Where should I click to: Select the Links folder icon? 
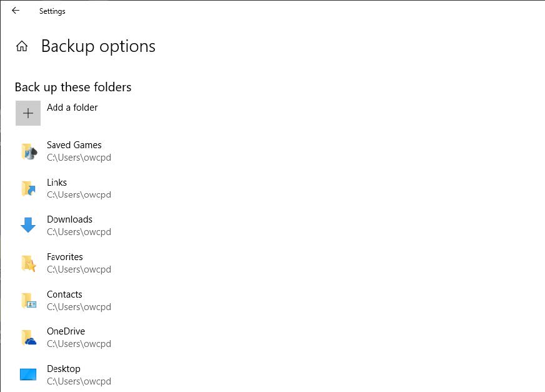click(28, 188)
